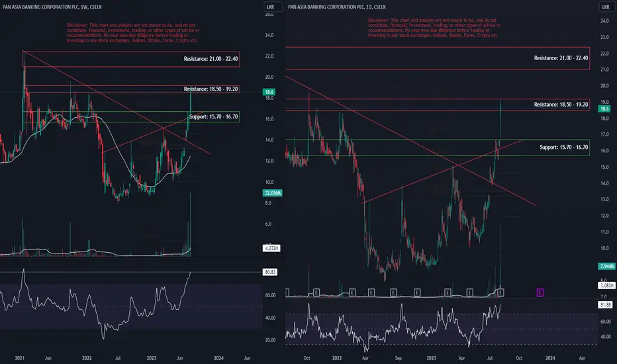Viewport: 617px width, 364px height.
Task: Open the LKR currency selector on weekly chart
Action: coord(273,7)
